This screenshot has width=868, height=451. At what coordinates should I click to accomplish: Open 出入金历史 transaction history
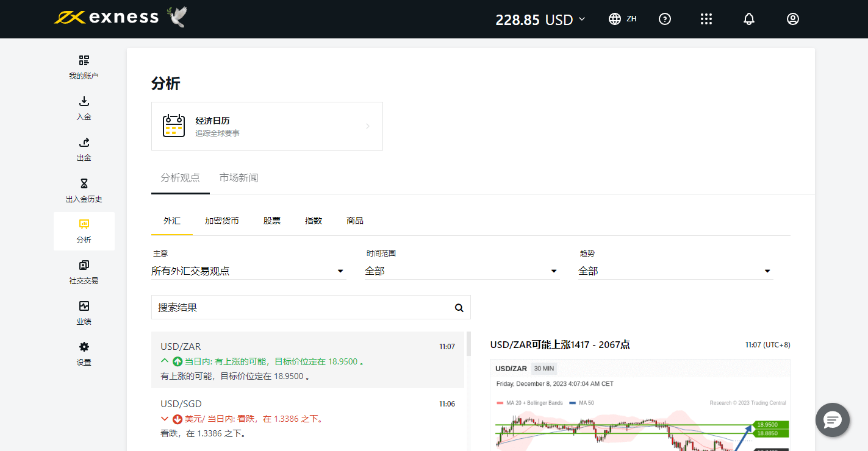click(x=84, y=190)
